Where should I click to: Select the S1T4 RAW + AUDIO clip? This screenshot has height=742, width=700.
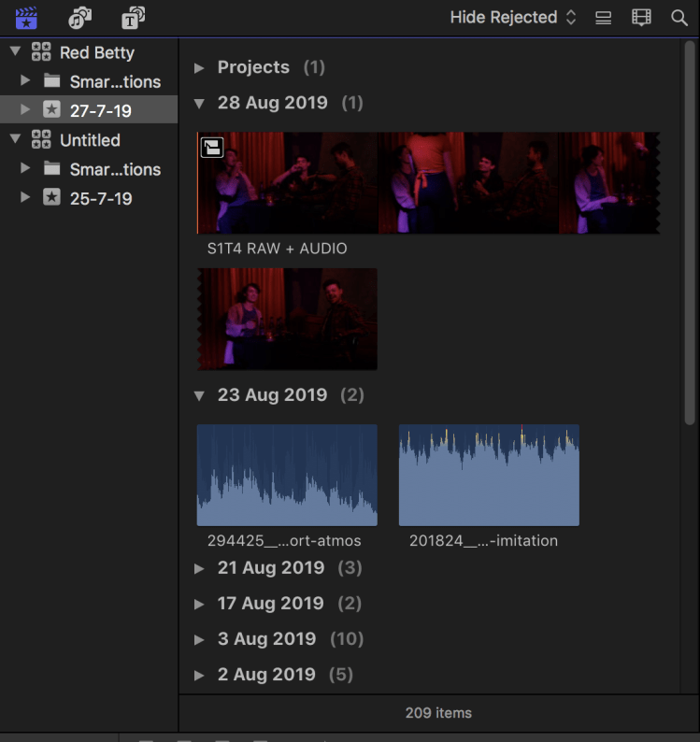(x=427, y=183)
